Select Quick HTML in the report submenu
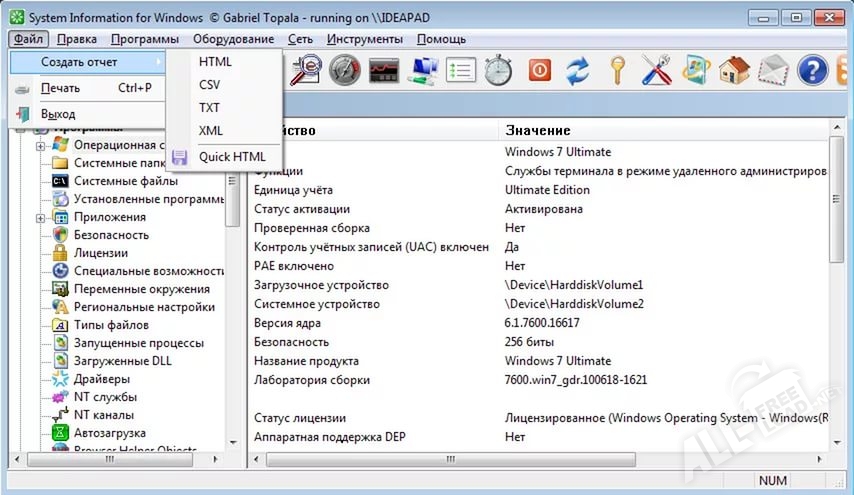 (x=232, y=157)
